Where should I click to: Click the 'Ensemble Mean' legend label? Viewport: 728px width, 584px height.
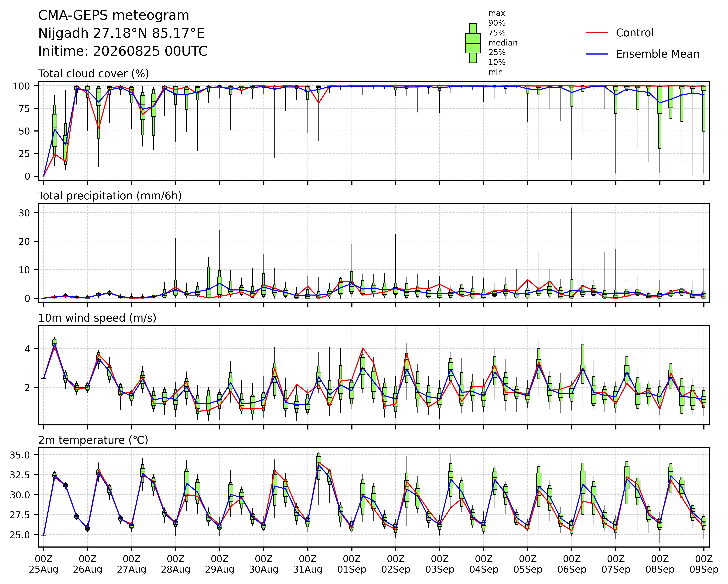point(657,54)
